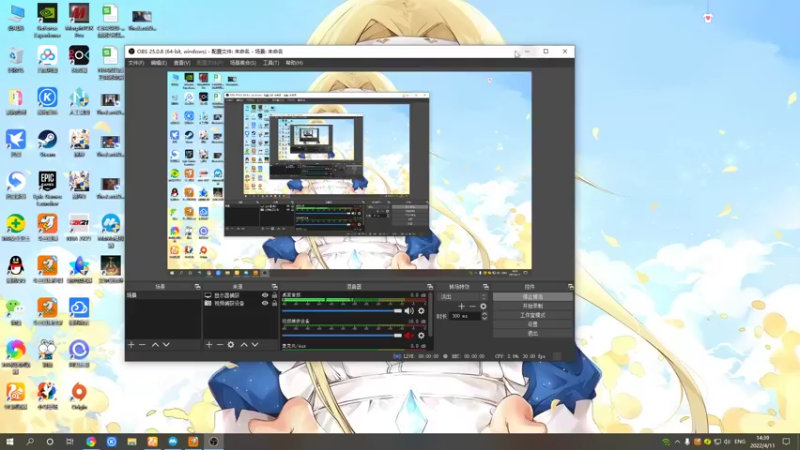Show hidden icons in the system tray
Image resolution: width=800 pixels, height=450 pixels.
click(x=677, y=442)
